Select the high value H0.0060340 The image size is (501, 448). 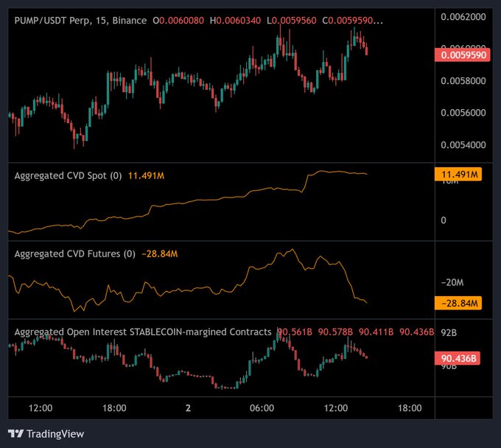(x=235, y=21)
